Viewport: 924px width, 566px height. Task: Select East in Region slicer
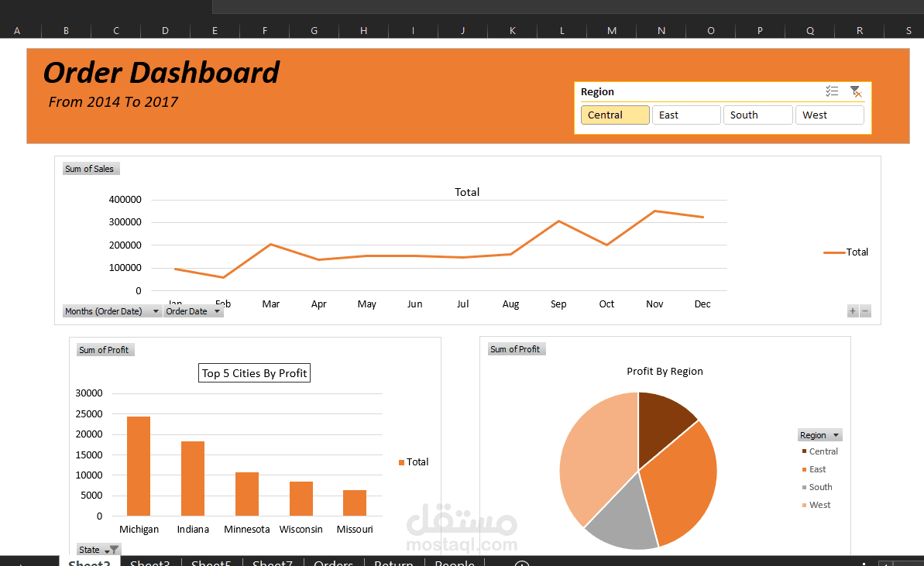tap(686, 115)
